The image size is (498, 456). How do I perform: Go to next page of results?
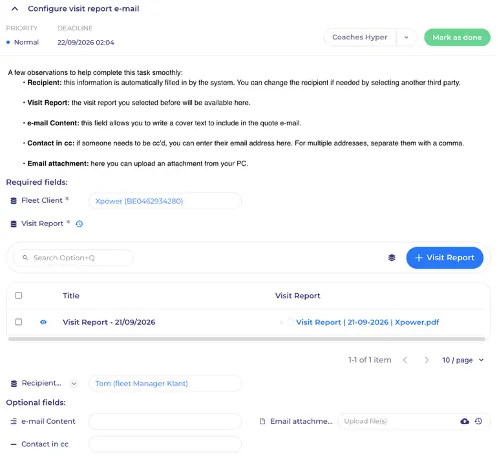426,360
